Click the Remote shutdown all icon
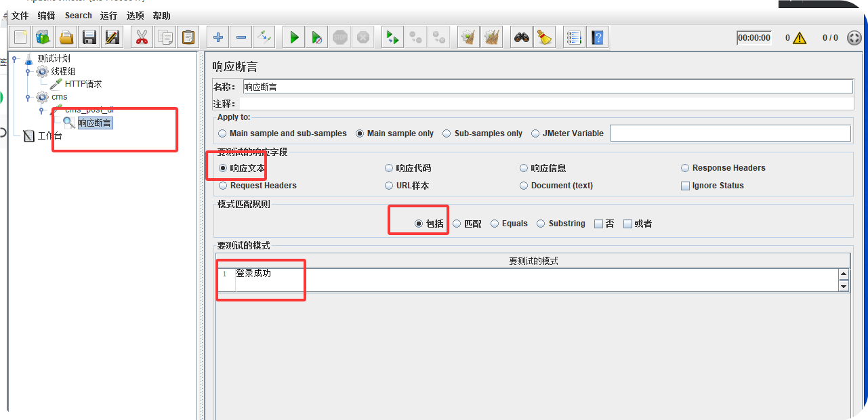The width and height of the screenshot is (868, 420). [x=438, y=37]
